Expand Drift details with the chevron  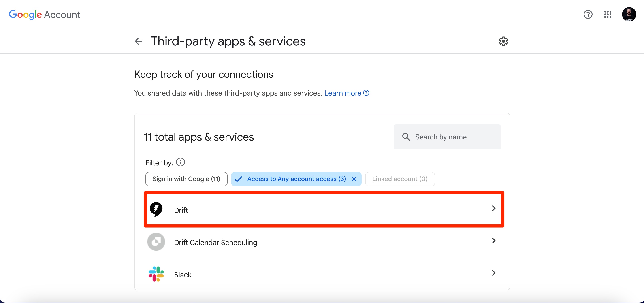[493, 208]
